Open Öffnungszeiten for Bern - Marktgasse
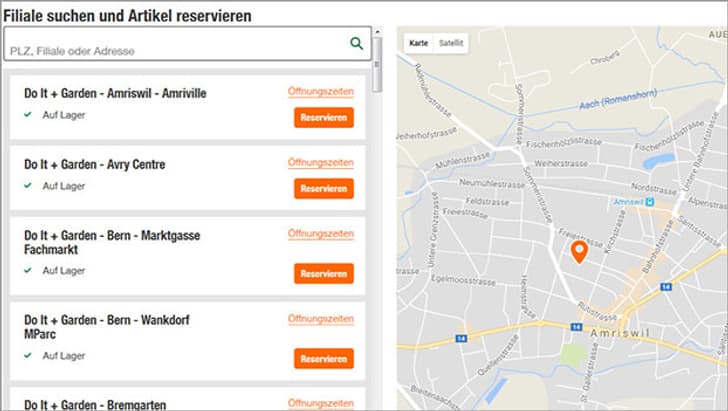The image size is (728, 411). click(x=321, y=234)
